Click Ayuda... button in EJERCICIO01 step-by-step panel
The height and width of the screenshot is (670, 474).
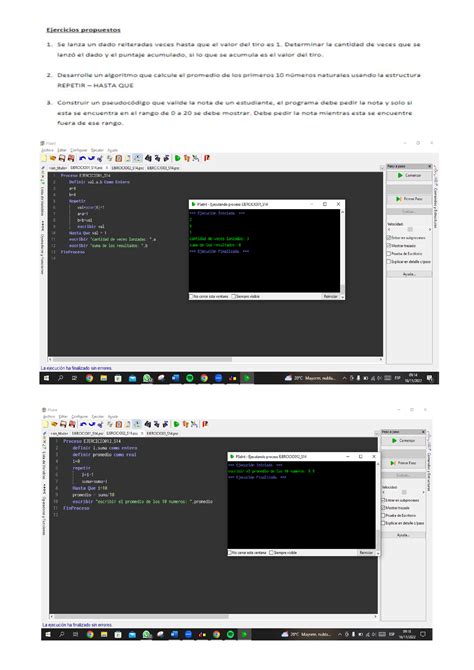[409, 274]
